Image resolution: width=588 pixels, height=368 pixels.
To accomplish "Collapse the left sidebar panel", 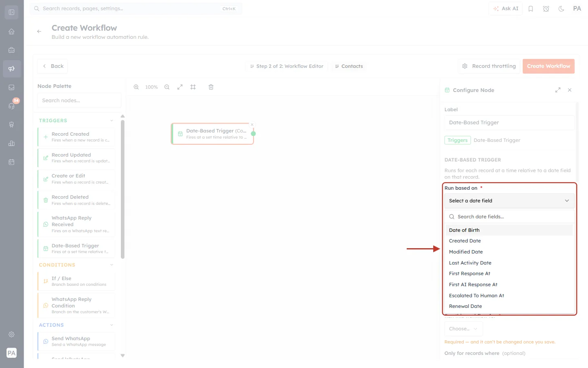I will tap(11, 12).
